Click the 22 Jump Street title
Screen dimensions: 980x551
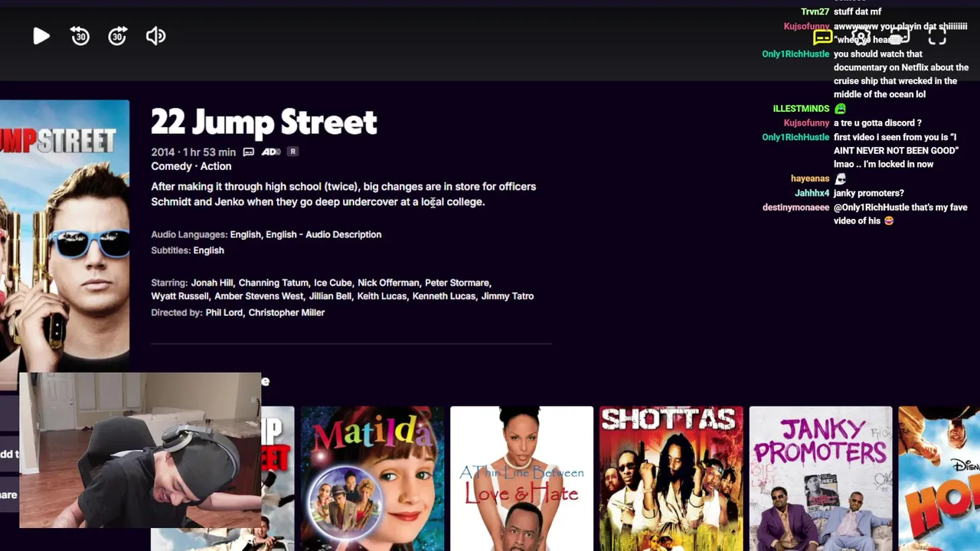(264, 122)
